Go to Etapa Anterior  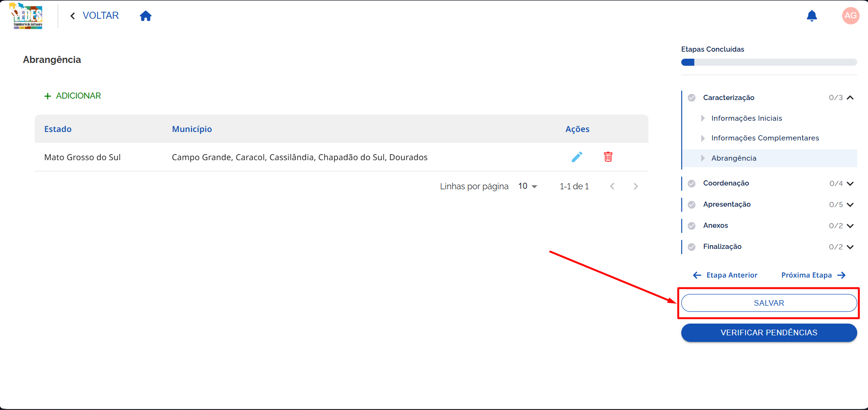click(725, 275)
